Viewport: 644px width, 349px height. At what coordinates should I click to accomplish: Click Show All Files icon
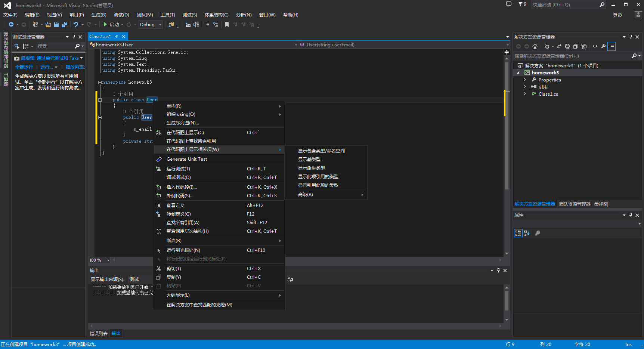(584, 46)
